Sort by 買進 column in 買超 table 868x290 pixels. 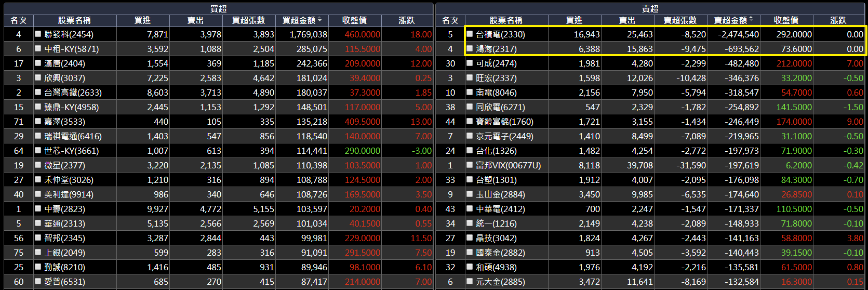click(x=143, y=20)
